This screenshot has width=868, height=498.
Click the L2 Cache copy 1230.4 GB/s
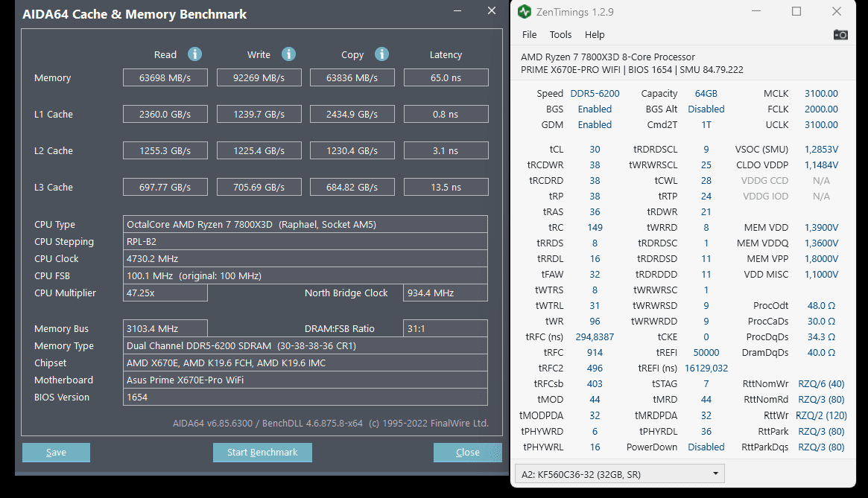[352, 151]
